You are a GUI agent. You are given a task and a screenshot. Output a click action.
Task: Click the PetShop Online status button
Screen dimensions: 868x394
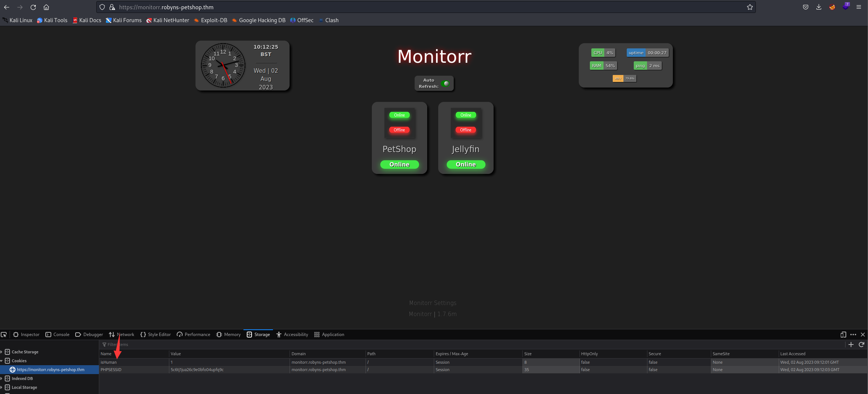click(399, 164)
